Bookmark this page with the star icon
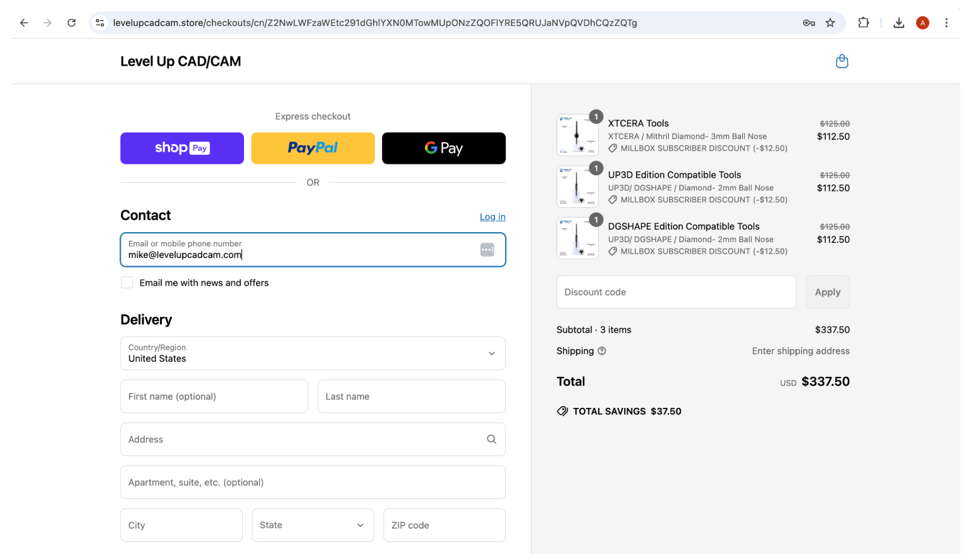The width and height of the screenshot is (980, 554). (x=830, y=23)
